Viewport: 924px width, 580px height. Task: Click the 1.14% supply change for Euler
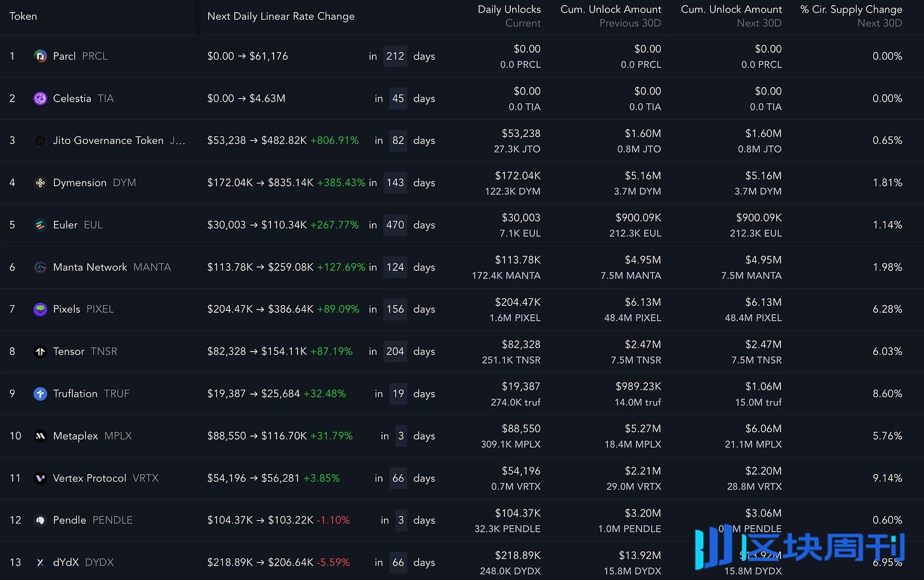(887, 225)
